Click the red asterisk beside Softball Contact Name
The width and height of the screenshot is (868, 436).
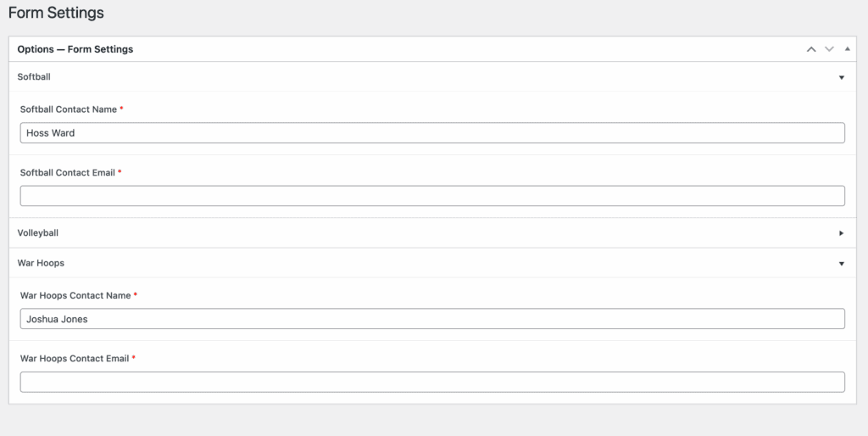point(121,109)
